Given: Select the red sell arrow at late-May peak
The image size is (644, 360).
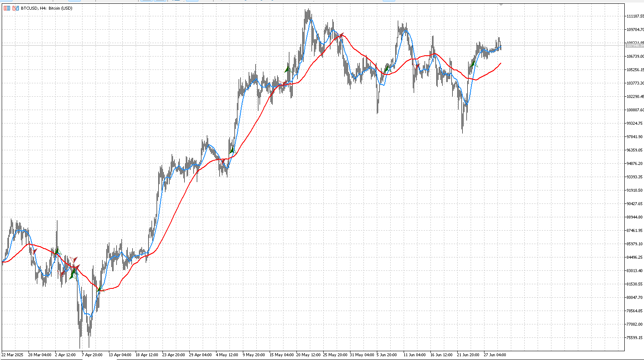Looking at the screenshot, I should (x=341, y=36).
